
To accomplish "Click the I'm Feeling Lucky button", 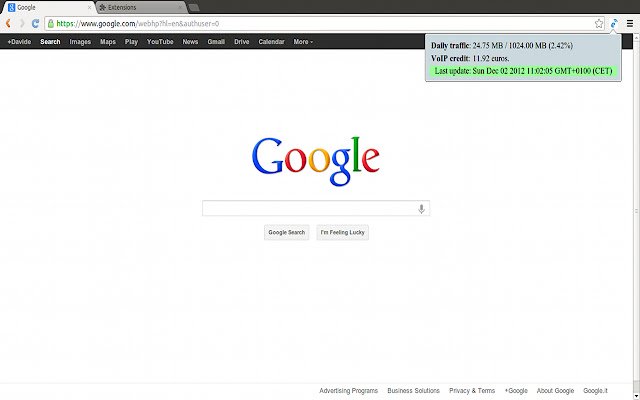I will [x=342, y=232].
